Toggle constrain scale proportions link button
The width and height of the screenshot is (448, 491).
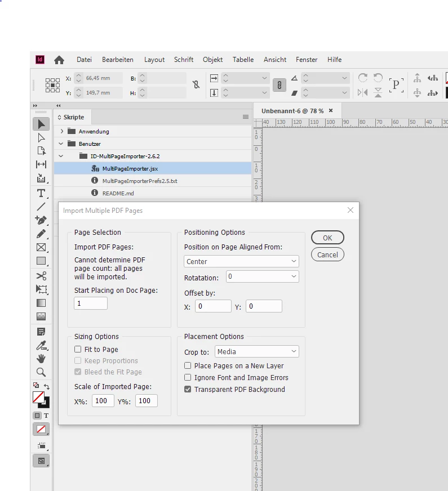click(280, 85)
